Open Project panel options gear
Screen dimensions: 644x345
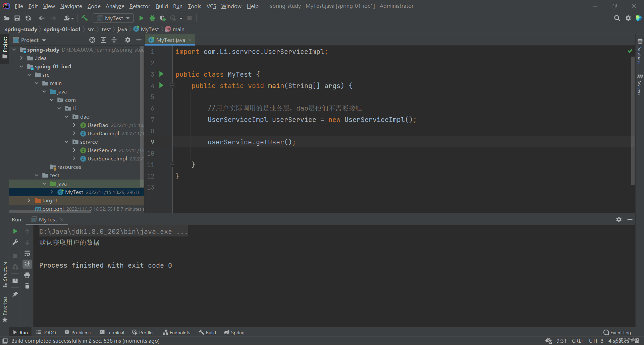[127, 40]
